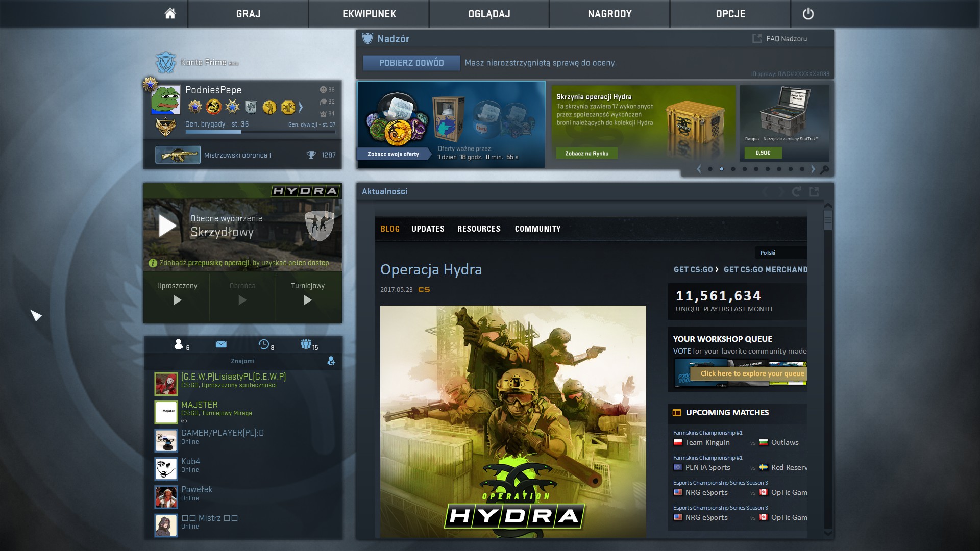Go forward in news panel

[x=780, y=191]
